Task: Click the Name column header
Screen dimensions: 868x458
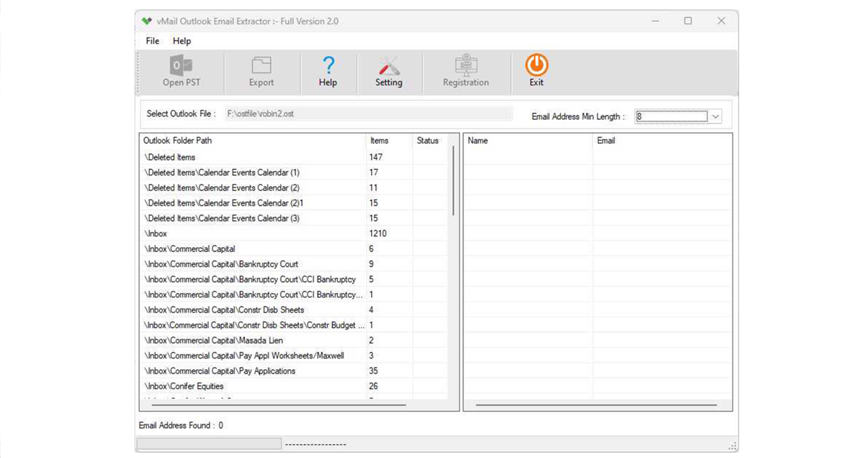Action: [529, 141]
